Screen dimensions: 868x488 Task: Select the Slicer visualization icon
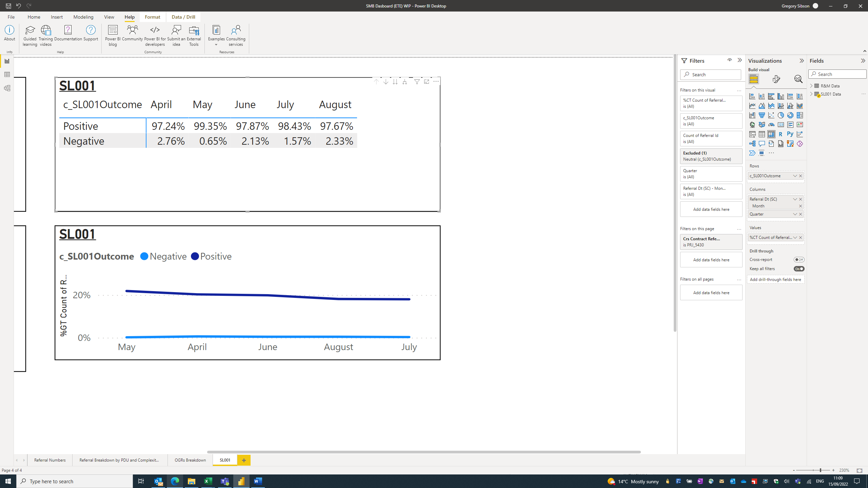752,134
